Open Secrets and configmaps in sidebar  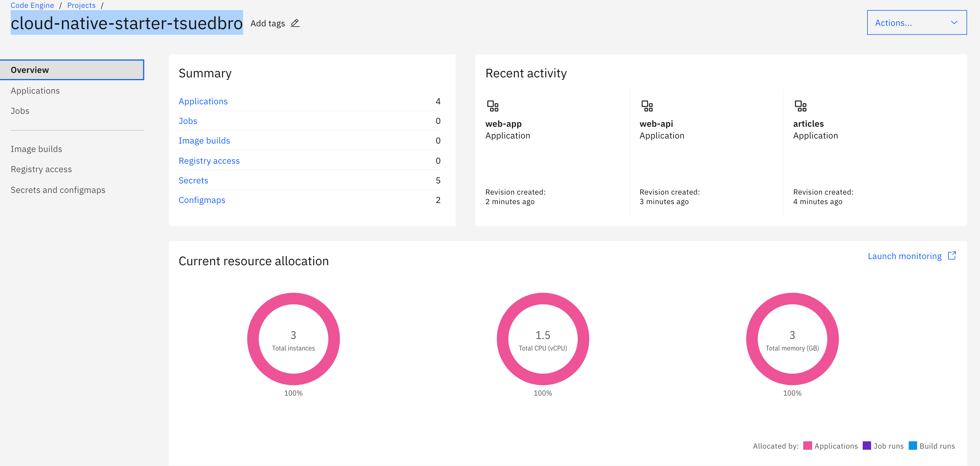58,190
